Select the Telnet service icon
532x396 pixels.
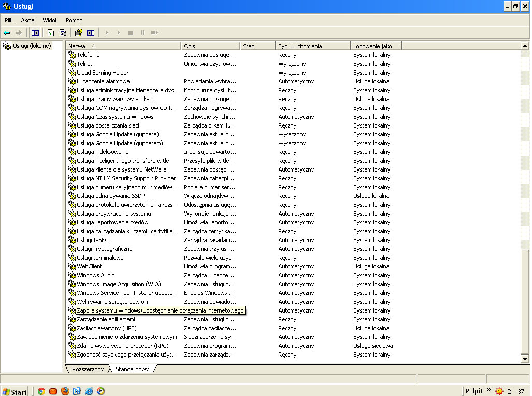click(71, 63)
